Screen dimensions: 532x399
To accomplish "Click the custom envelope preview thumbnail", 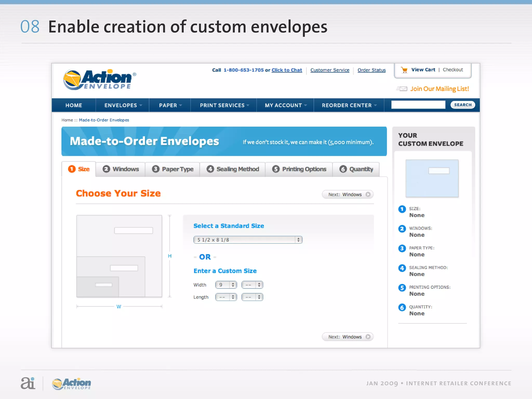I will point(432,178).
